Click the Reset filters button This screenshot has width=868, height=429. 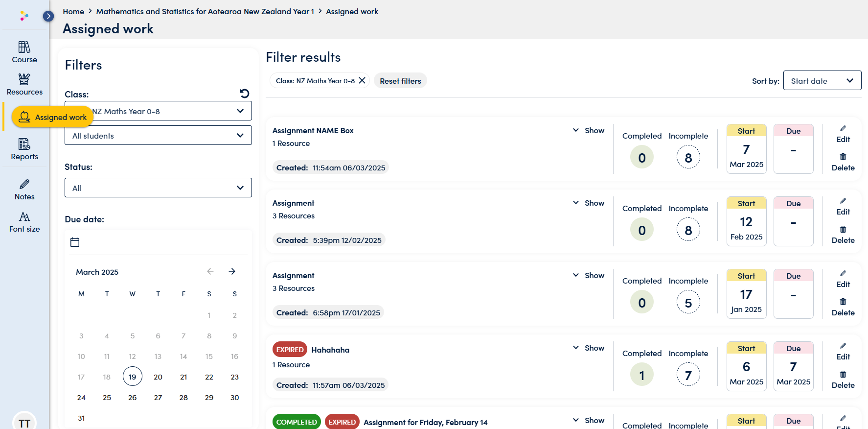click(400, 81)
